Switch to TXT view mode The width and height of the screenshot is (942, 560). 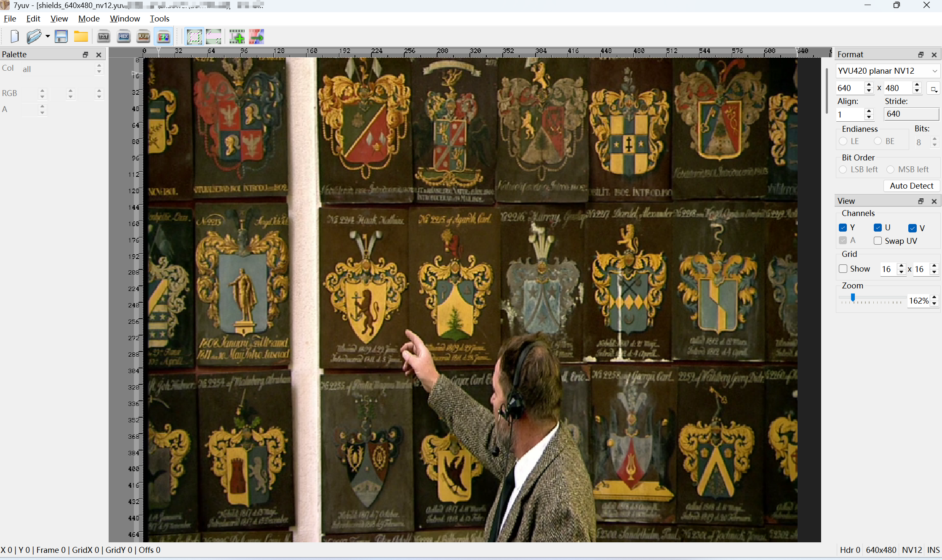103,37
